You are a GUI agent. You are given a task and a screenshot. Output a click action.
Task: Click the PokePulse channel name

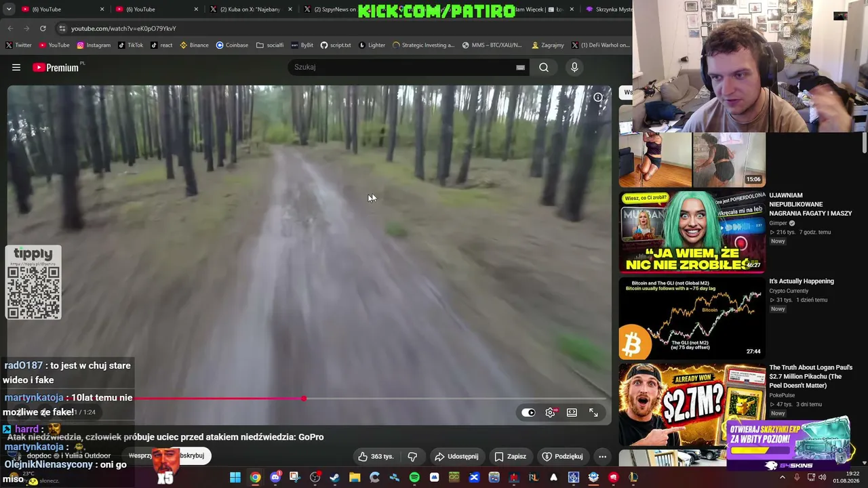[x=782, y=395]
